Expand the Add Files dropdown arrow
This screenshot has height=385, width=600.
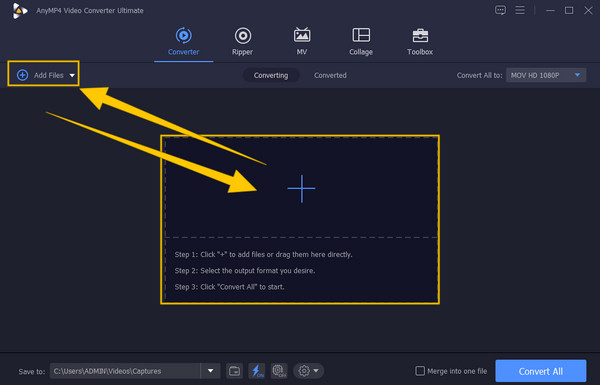72,75
